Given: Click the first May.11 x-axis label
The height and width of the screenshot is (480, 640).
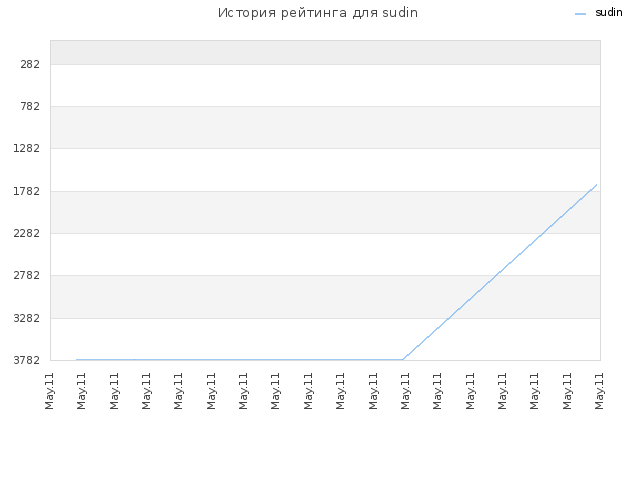Looking at the screenshot, I should click(x=49, y=391).
